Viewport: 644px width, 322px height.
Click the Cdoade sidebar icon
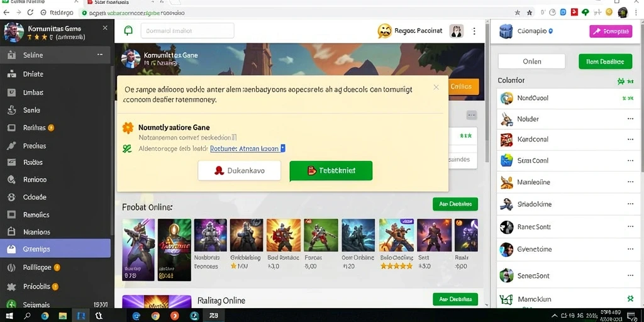(x=11, y=197)
